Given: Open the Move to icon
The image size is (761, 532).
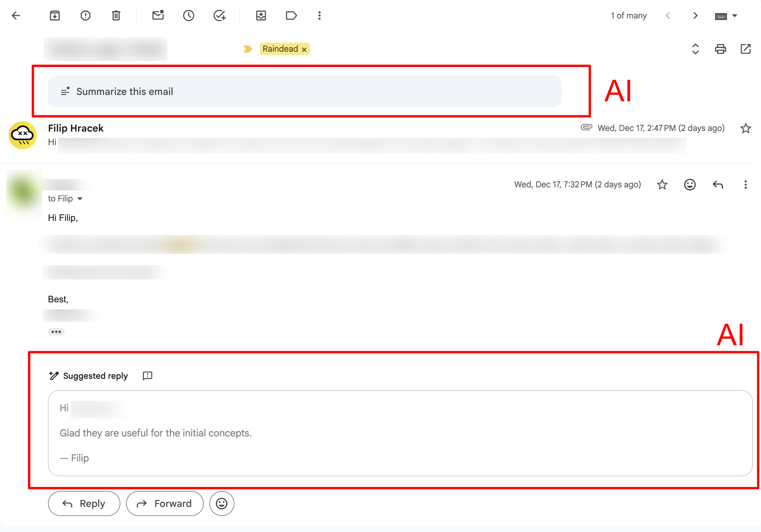Looking at the screenshot, I should (261, 16).
